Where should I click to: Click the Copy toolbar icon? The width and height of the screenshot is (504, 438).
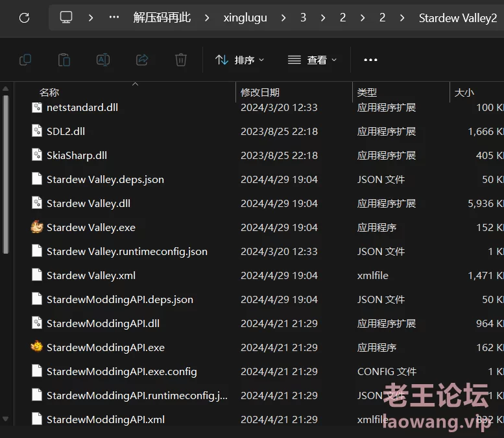point(25,60)
